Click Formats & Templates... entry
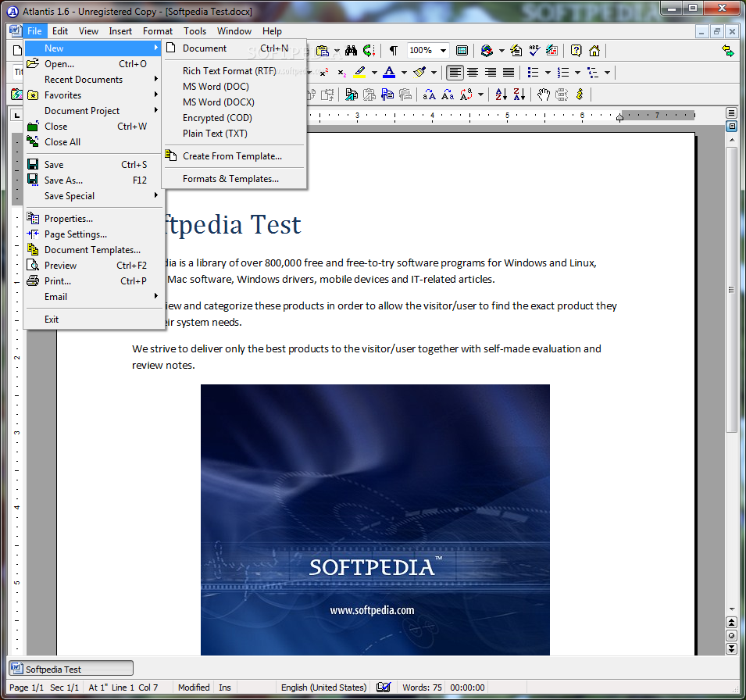This screenshot has width=746, height=700. (234, 179)
